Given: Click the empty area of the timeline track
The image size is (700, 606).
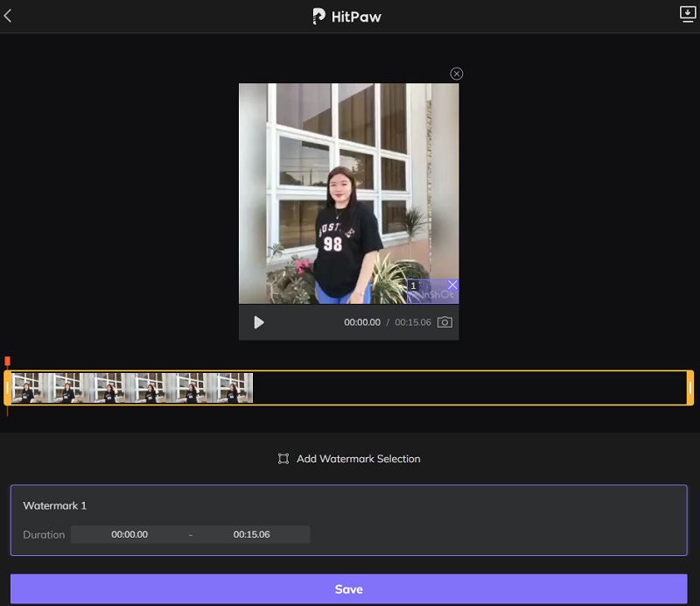Looking at the screenshot, I should click(472, 388).
